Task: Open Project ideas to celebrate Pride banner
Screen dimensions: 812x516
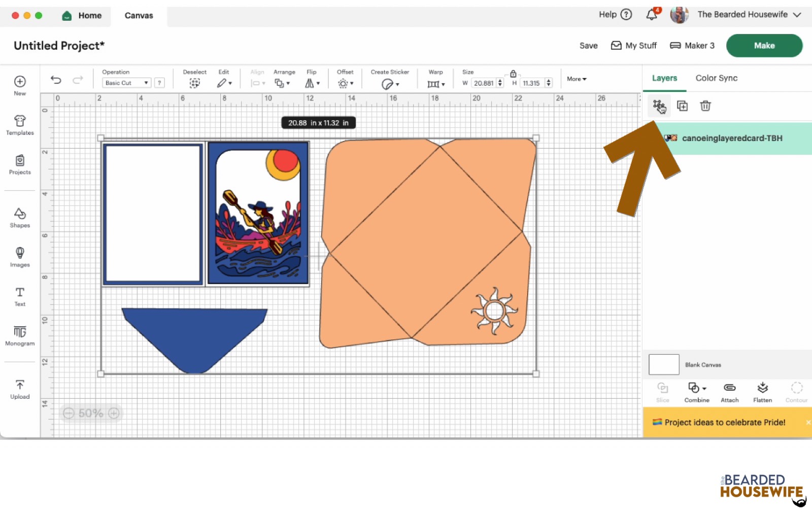Action: tap(725, 422)
